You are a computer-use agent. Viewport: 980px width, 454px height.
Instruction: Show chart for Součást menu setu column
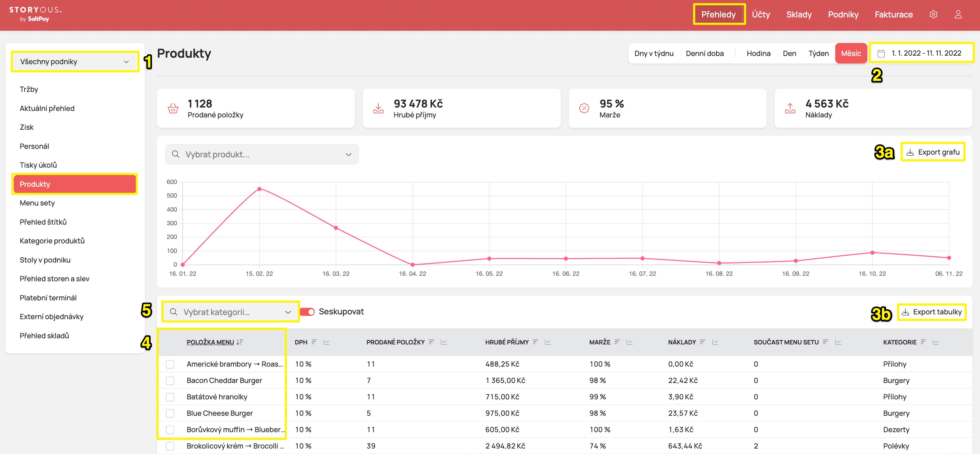click(x=838, y=342)
